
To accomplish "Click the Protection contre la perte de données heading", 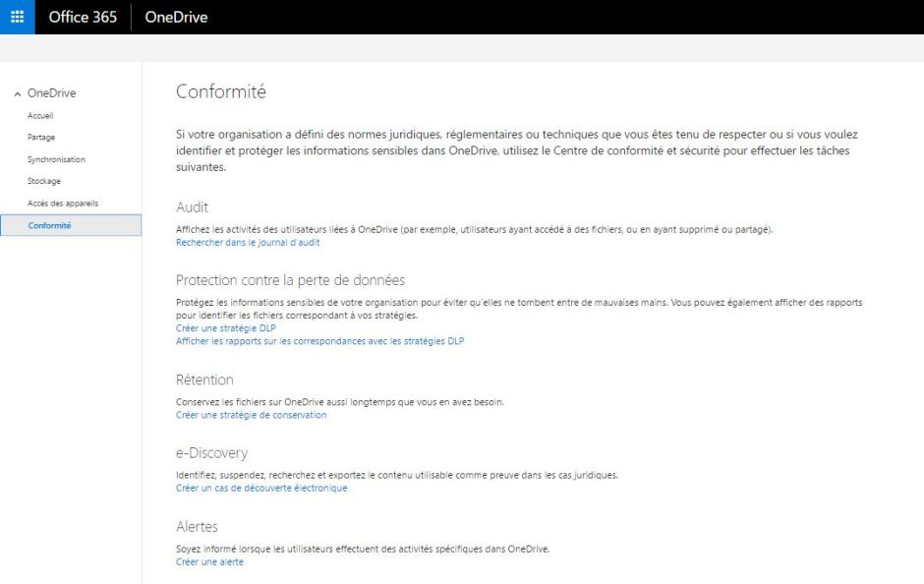I will tap(290, 280).
